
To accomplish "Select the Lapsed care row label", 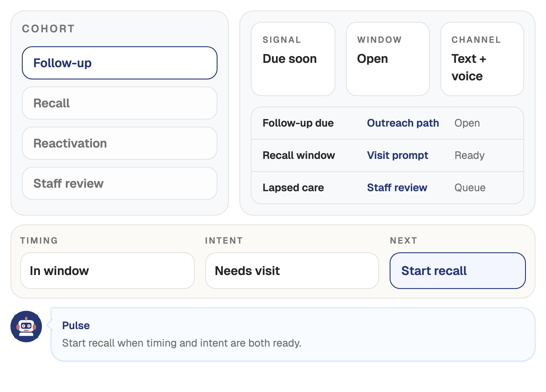I will click(293, 188).
